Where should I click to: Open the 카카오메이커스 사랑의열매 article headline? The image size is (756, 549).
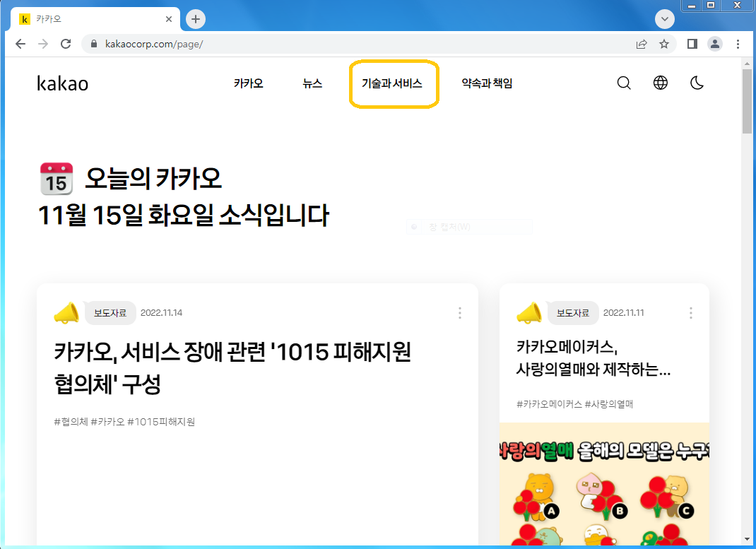(593, 358)
